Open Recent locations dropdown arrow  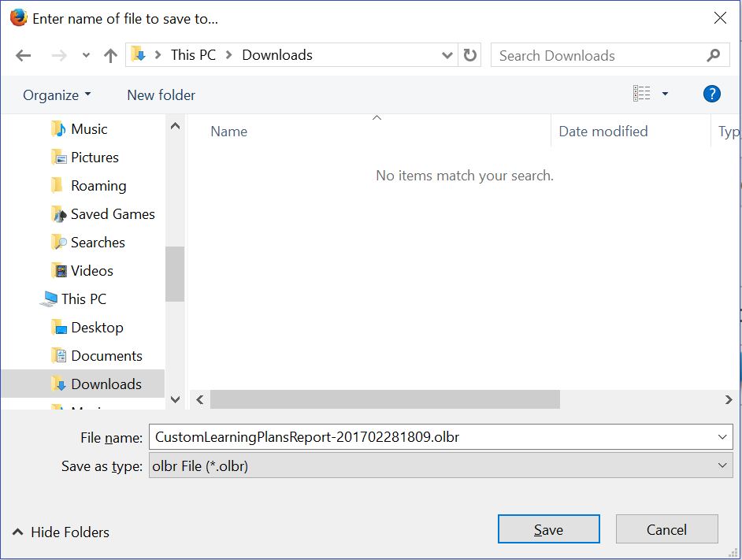point(86,55)
